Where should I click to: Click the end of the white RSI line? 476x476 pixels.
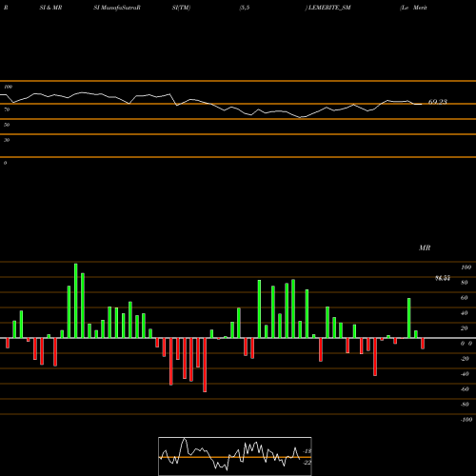[422, 104]
